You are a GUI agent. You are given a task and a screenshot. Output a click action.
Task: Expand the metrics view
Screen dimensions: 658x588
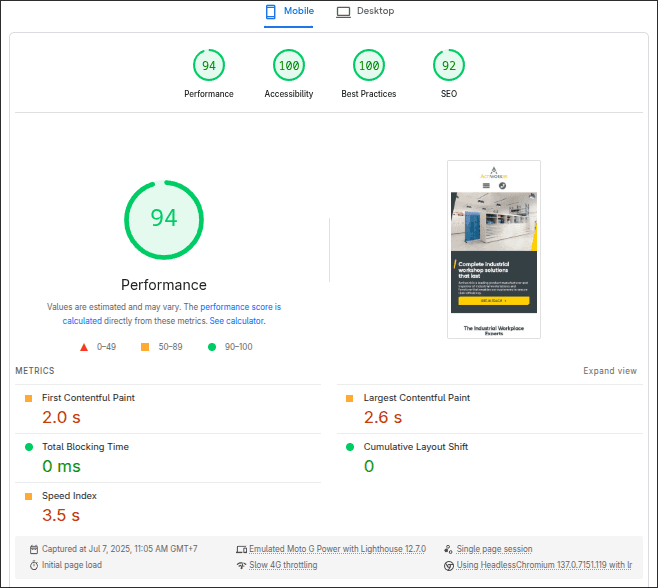pos(610,371)
